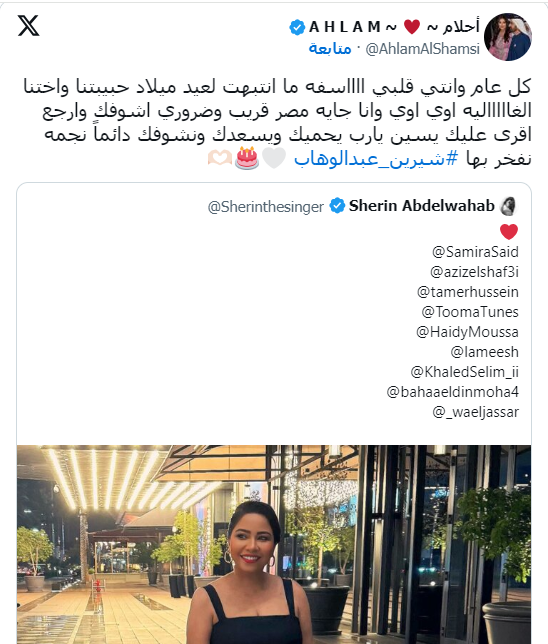Click Sherin Abdelwahab's small avatar
This screenshot has width=548, height=644.
click(508, 206)
